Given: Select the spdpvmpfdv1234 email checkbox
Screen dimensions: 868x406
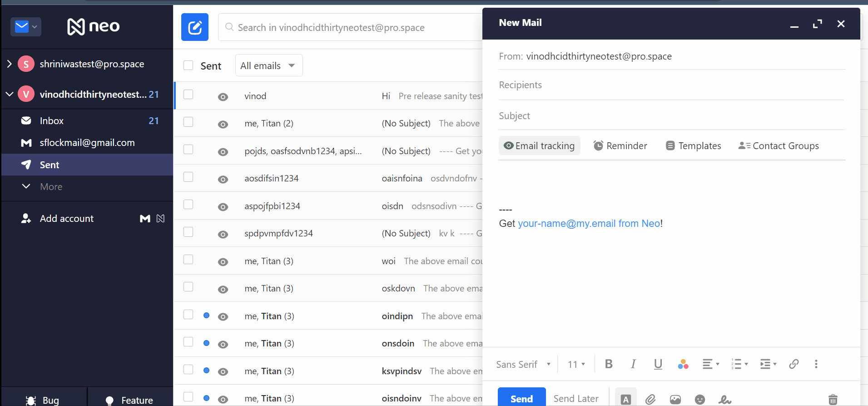Looking at the screenshot, I should click(x=188, y=232).
